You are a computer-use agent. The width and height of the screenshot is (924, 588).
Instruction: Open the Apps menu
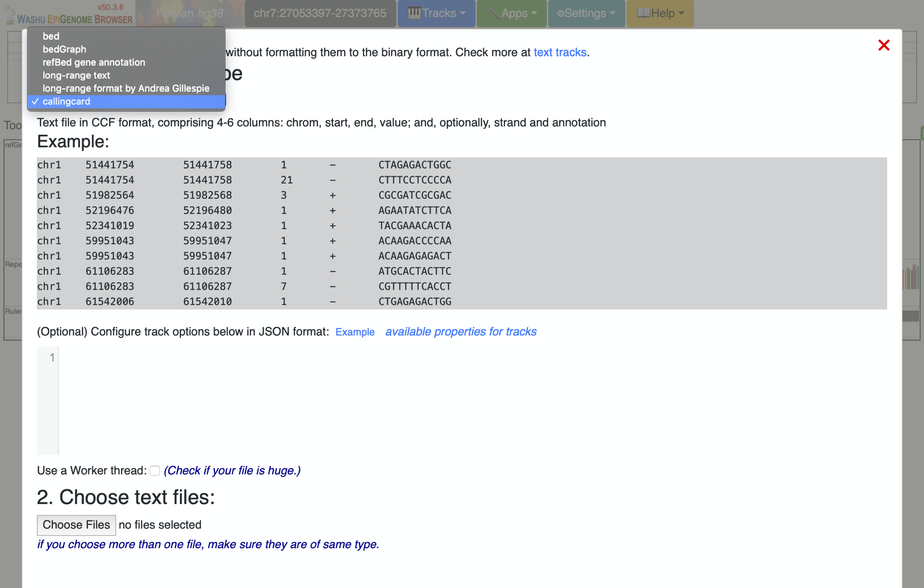pyautogui.click(x=511, y=14)
